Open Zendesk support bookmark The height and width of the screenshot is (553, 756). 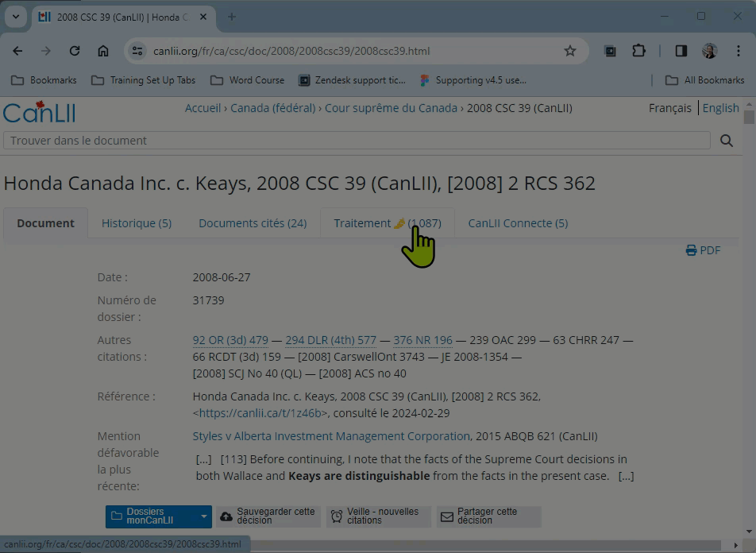click(x=352, y=80)
